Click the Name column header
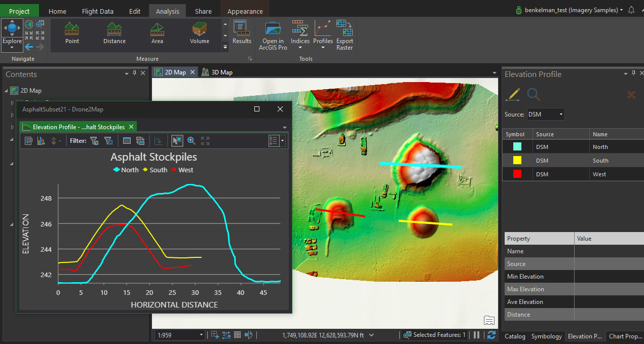This screenshot has width=644, height=344. pyautogui.click(x=617, y=134)
